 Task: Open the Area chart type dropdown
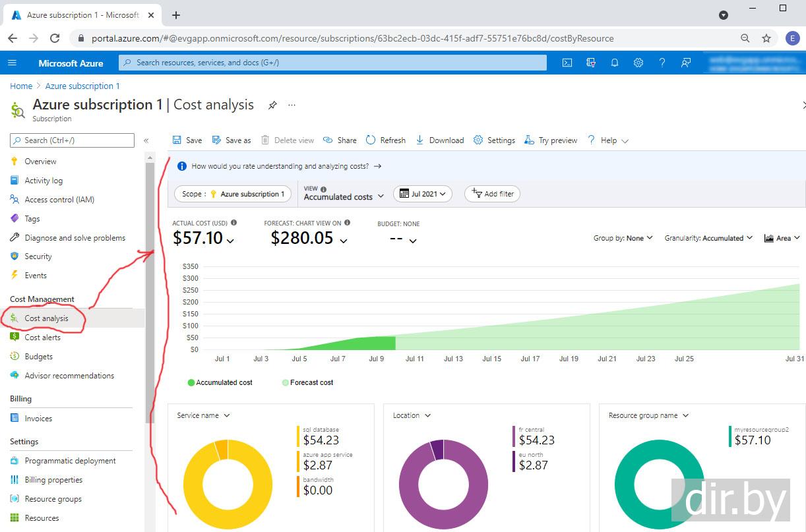[782, 238]
